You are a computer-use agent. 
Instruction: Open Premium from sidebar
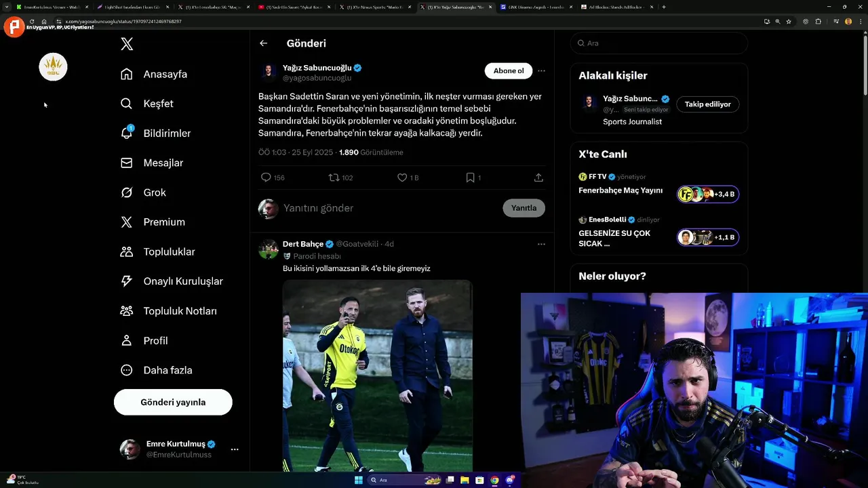point(153,222)
